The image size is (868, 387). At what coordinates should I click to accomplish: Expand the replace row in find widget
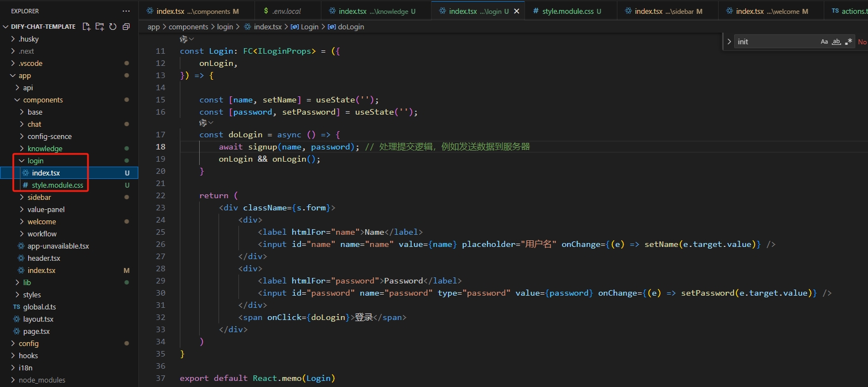(x=729, y=42)
